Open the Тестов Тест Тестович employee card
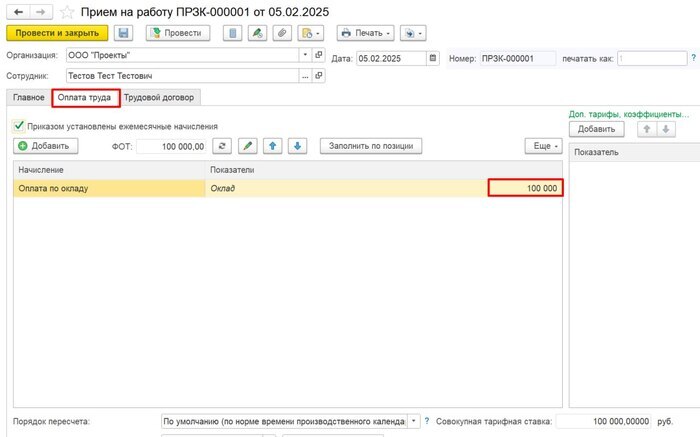The width and height of the screenshot is (700, 437). (x=319, y=76)
